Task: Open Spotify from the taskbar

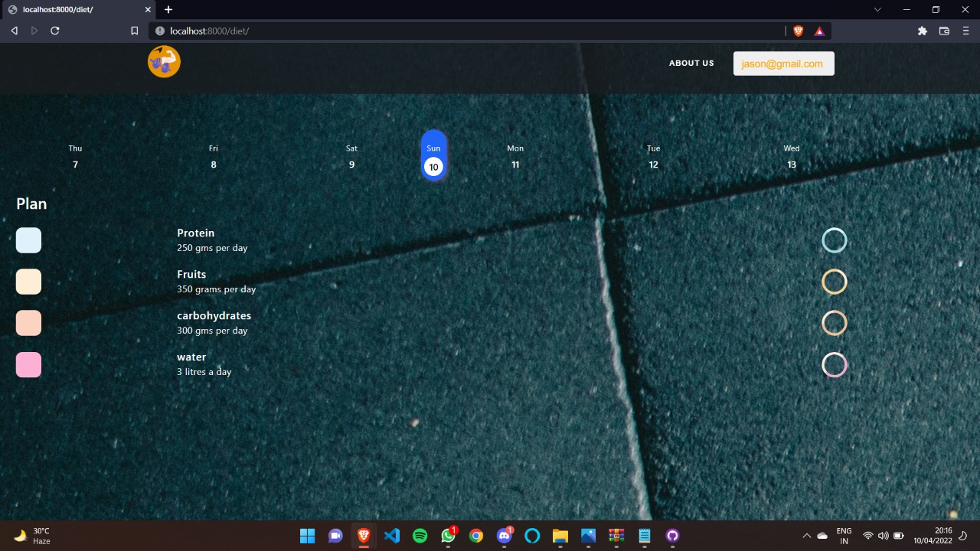Action: (x=420, y=536)
